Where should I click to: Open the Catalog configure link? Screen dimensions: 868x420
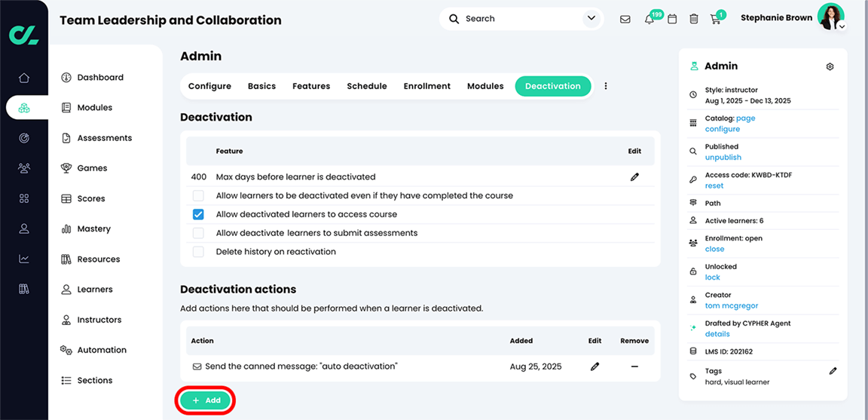pos(723,128)
